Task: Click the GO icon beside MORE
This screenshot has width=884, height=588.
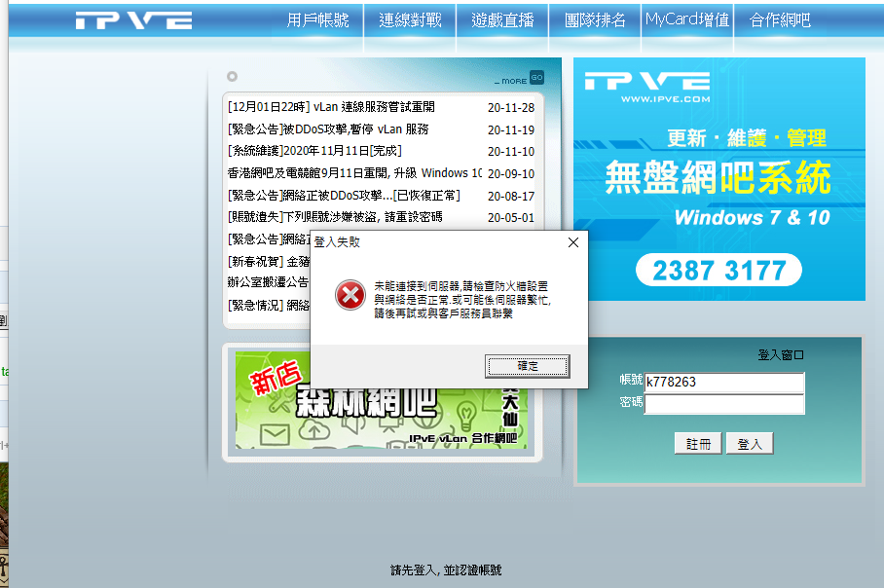Action: pos(536,78)
